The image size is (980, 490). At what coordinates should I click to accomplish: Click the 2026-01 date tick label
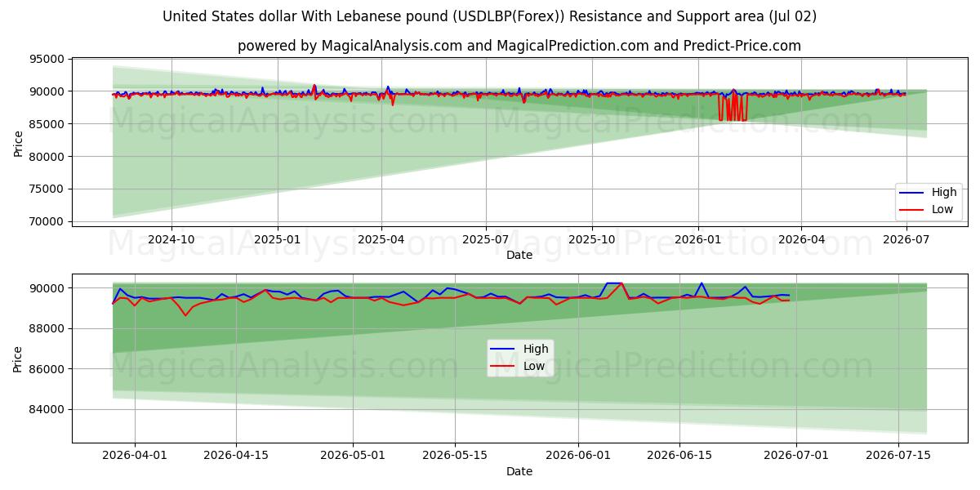[x=697, y=238]
